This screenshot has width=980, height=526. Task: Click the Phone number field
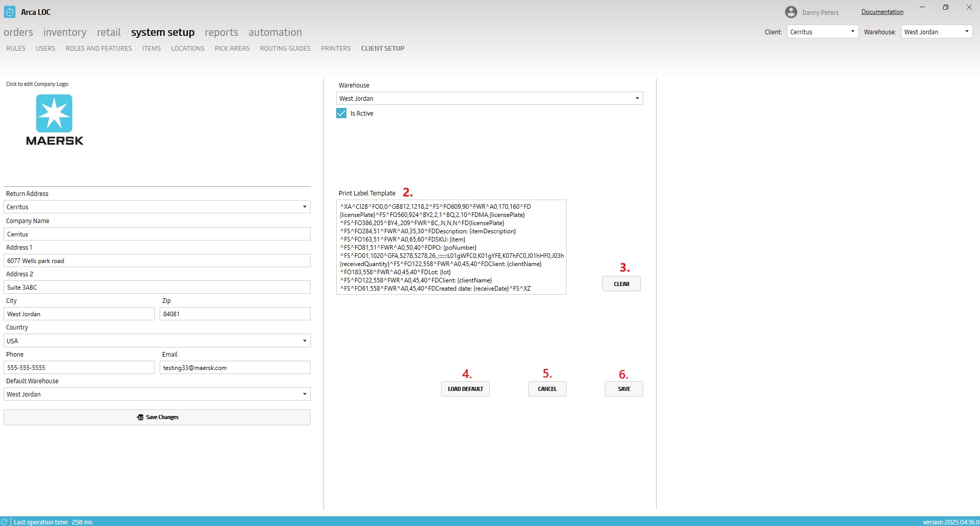[x=79, y=367]
